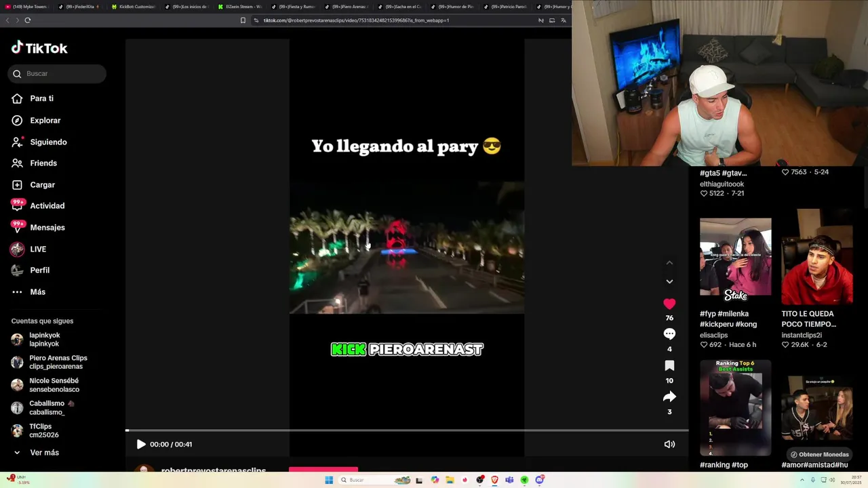
Task: Play the video with play button
Action: 141,445
